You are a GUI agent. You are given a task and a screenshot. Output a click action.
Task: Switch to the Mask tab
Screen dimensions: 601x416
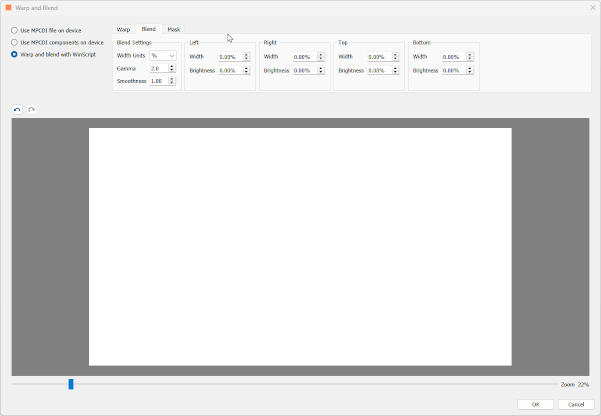[174, 30]
